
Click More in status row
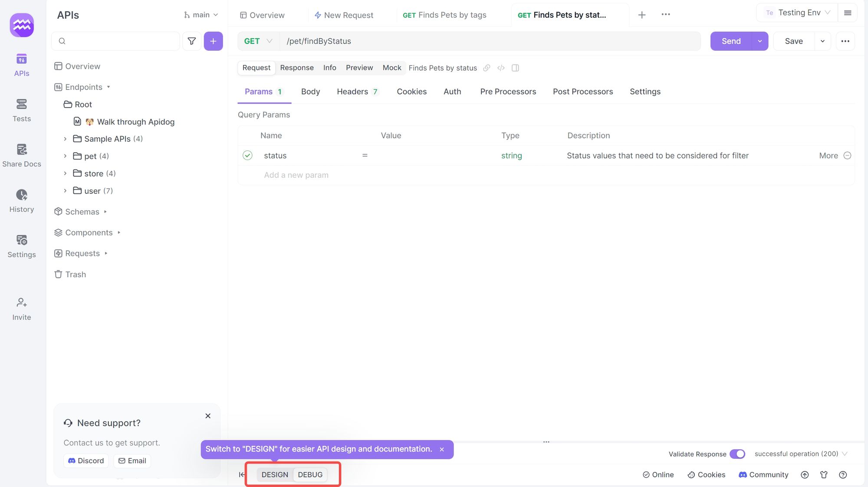pos(829,156)
